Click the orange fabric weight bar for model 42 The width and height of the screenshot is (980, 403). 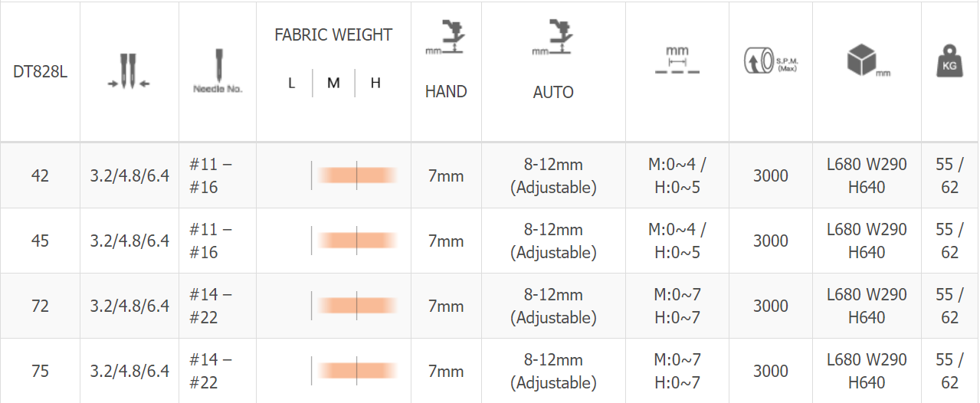357,175
